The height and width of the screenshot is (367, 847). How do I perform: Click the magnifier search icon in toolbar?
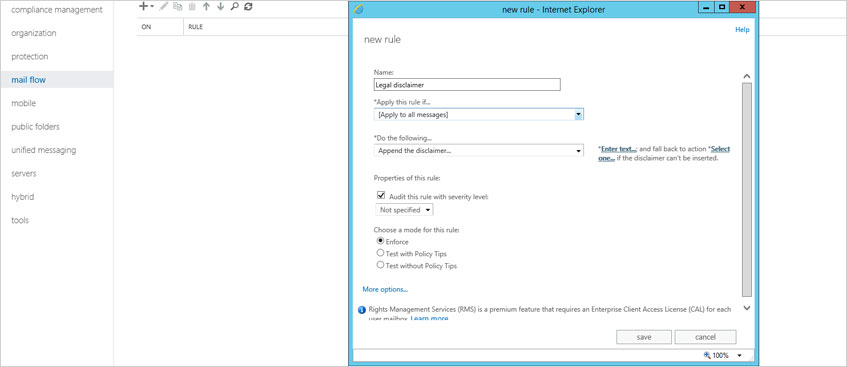tap(234, 6)
